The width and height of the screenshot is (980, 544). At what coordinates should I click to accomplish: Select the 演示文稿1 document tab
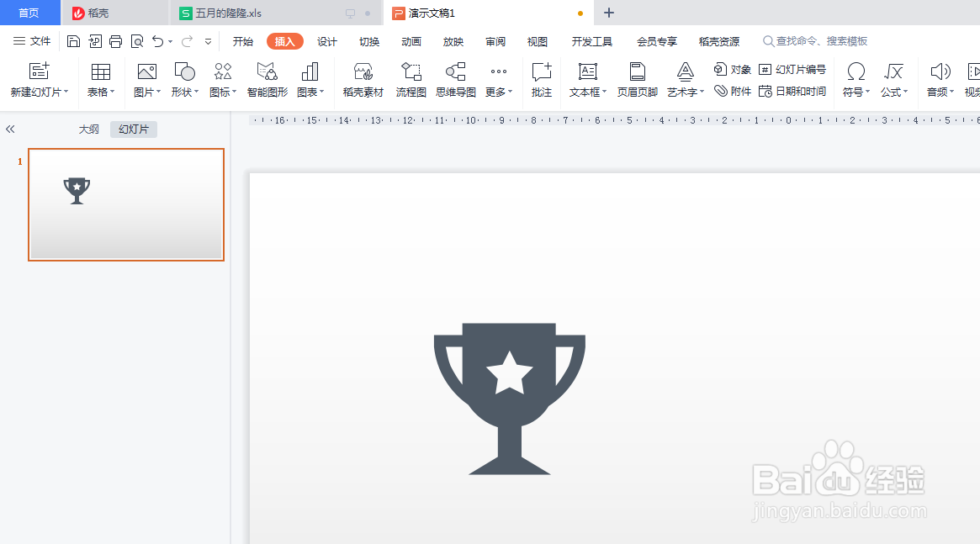pos(489,13)
